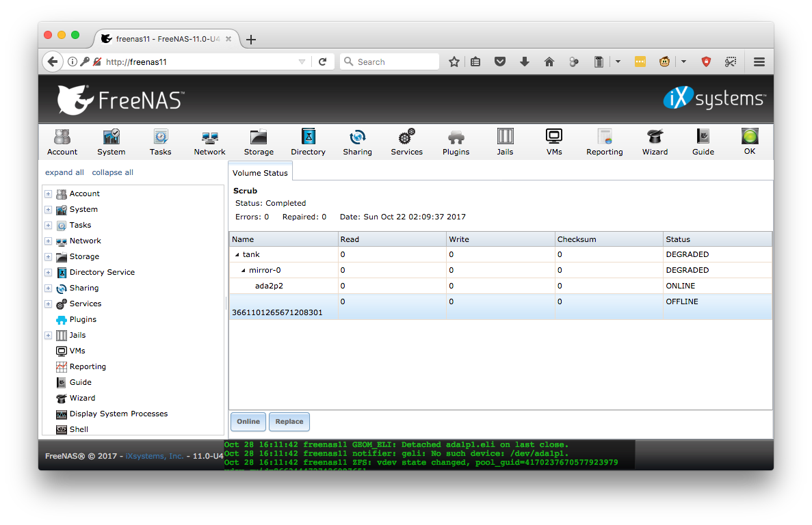This screenshot has width=812, height=525.
Task: Launch the Wizard toolbar icon
Action: pos(655,142)
